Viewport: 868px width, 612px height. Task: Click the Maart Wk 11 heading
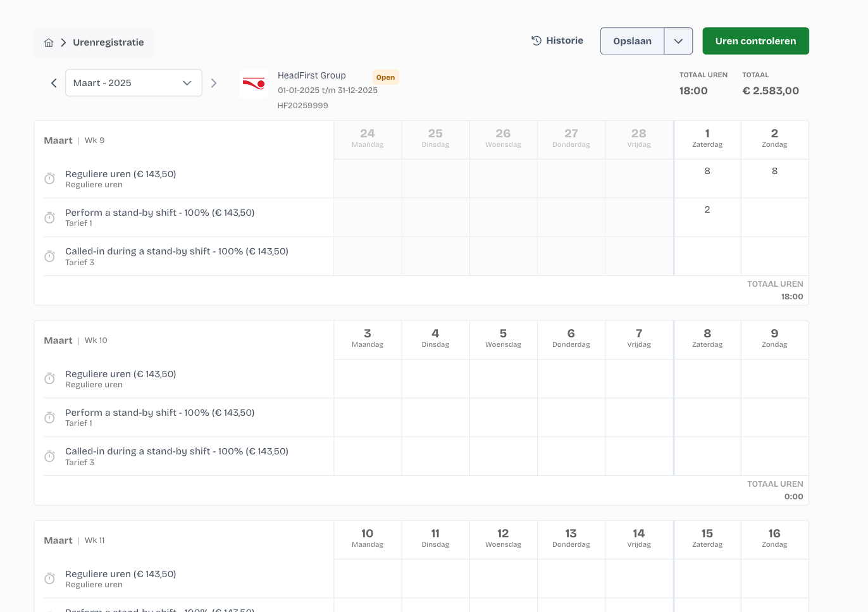74,540
